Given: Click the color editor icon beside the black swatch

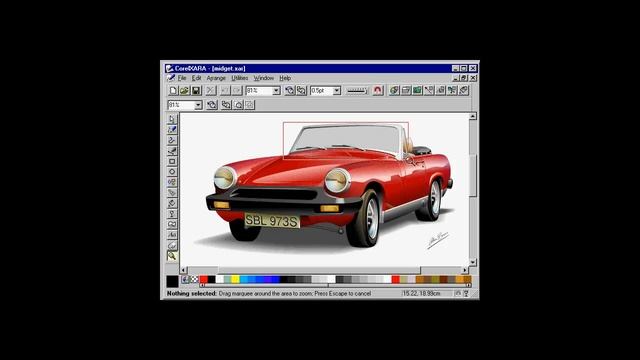Looking at the screenshot, I should (185, 280).
